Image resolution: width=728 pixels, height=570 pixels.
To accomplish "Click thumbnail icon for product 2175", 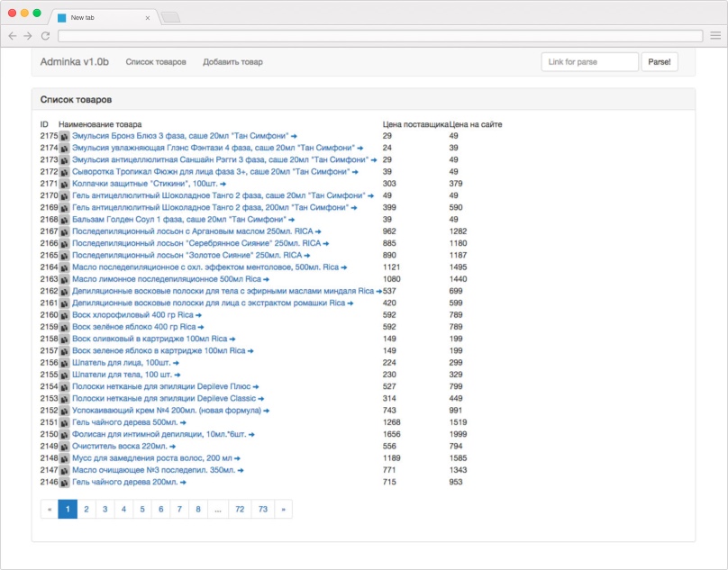I will [x=65, y=136].
